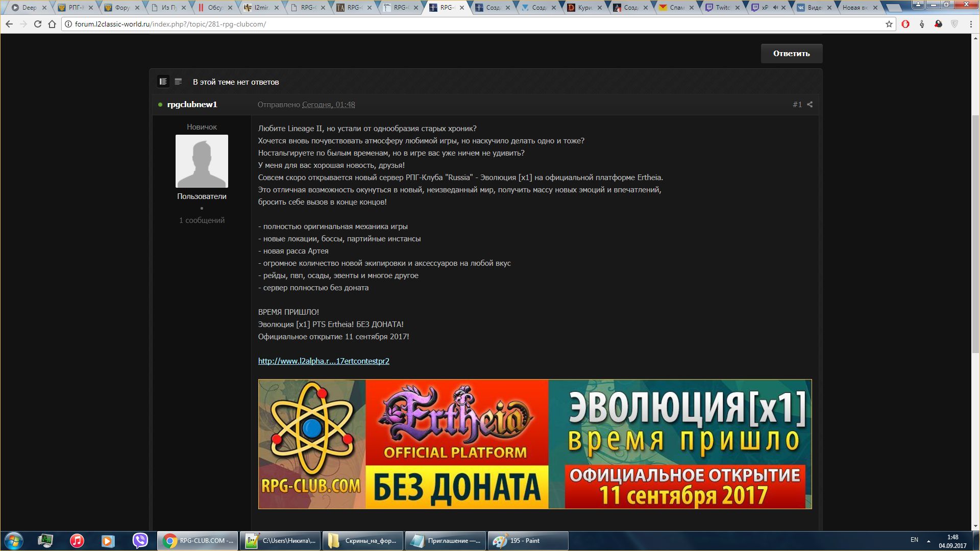
Task: Click the line 'ВРЕМЯ ПРИШЛО!'
Action: coord(288,312)
